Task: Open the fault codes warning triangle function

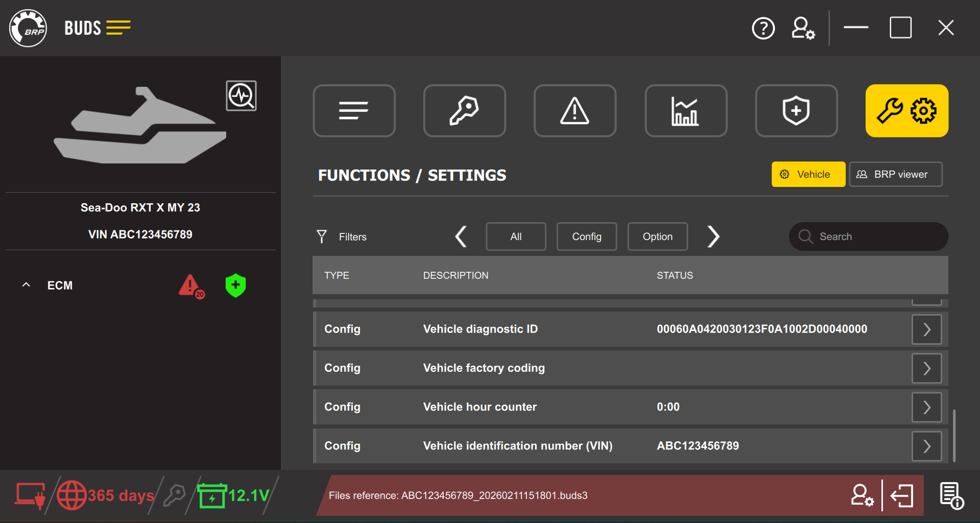Action: [575, 110]
